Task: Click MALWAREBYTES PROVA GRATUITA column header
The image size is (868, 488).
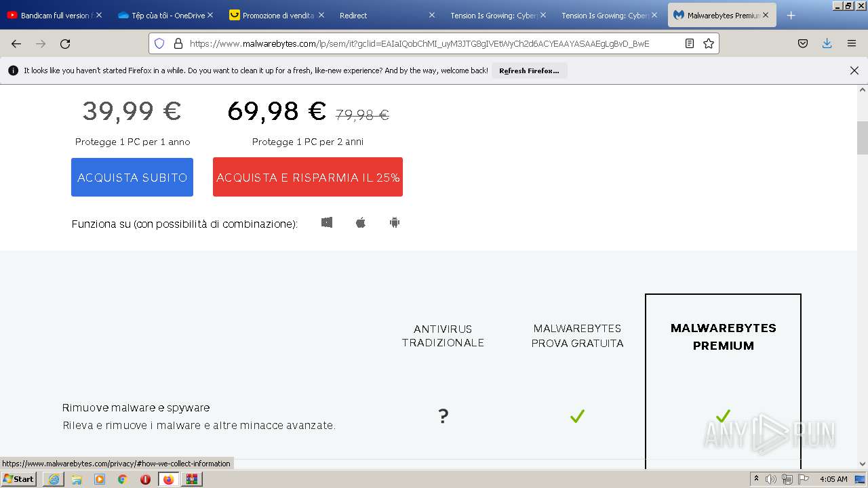Action: [x=577, y=336]
